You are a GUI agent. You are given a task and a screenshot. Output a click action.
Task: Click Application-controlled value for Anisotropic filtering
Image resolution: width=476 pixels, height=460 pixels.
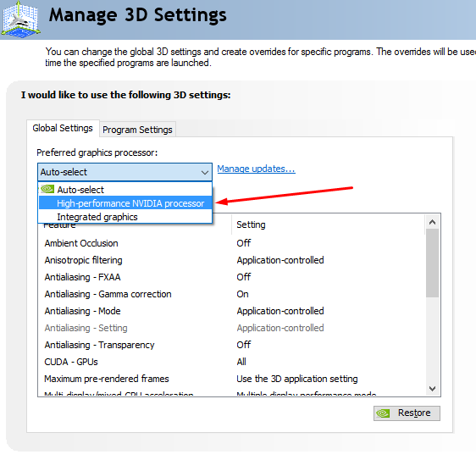click(280, 260)
